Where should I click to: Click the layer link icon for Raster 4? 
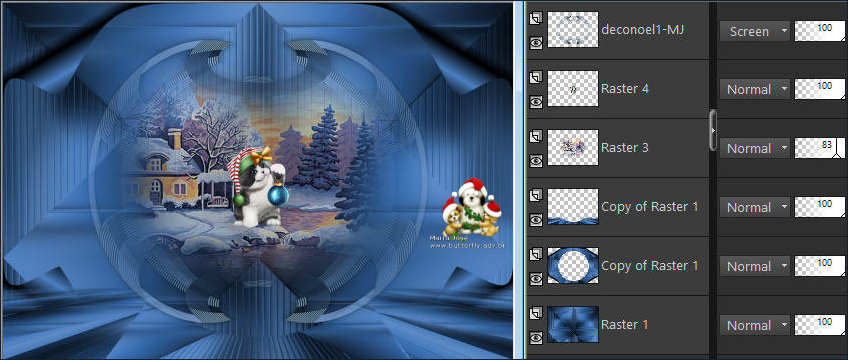536,78
